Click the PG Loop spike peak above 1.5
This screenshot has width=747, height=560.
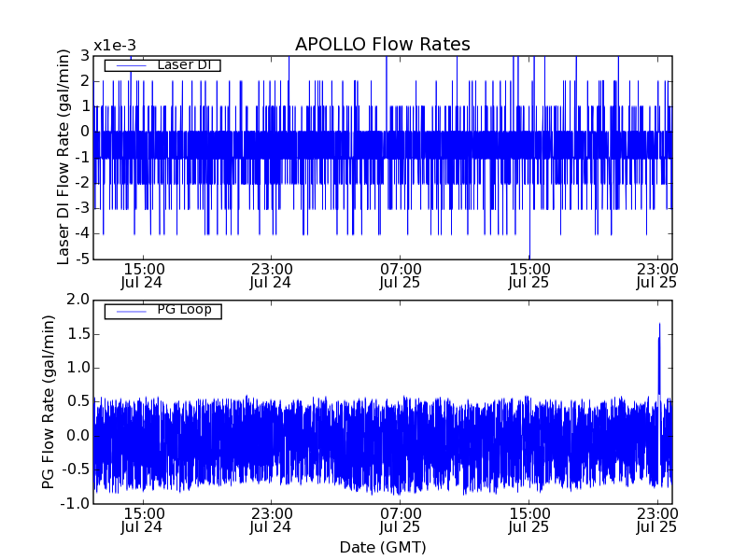[659, 326]
